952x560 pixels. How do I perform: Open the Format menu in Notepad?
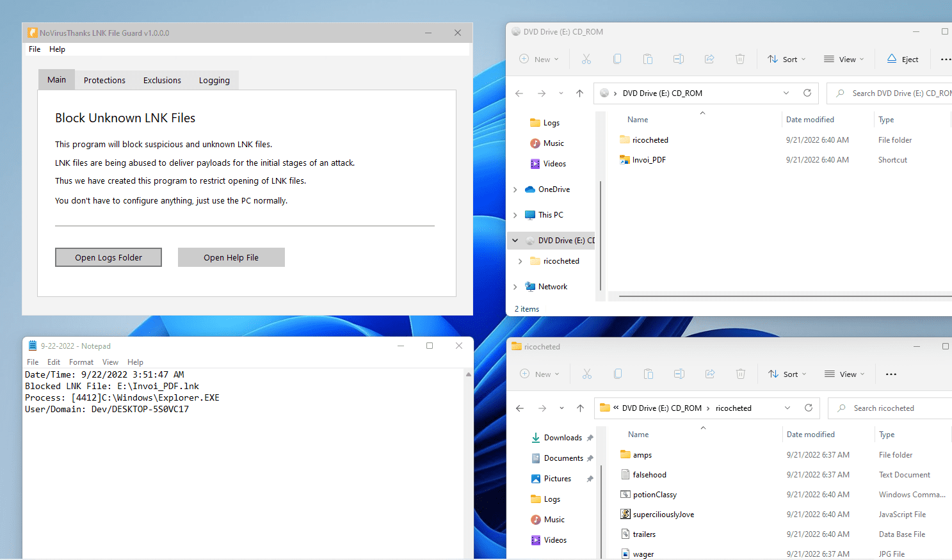[x=81, y=362]
